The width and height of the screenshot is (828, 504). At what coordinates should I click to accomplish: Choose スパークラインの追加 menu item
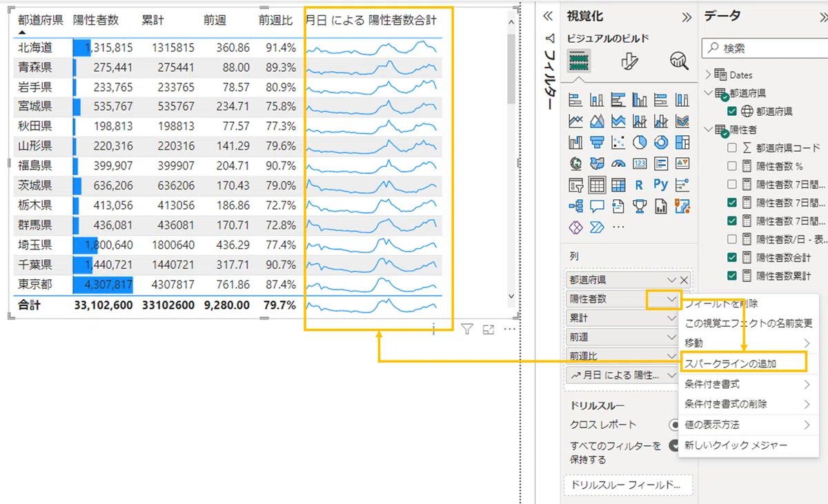point(742,363)
